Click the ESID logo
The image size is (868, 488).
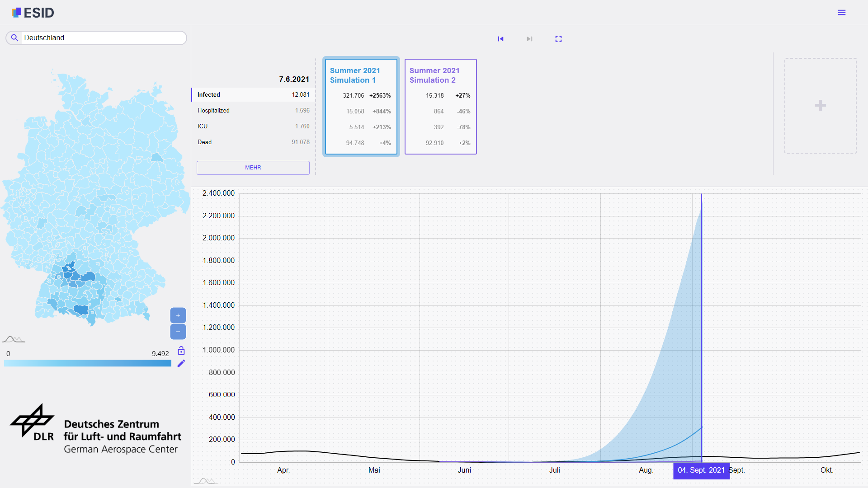(x=33, y=13)
